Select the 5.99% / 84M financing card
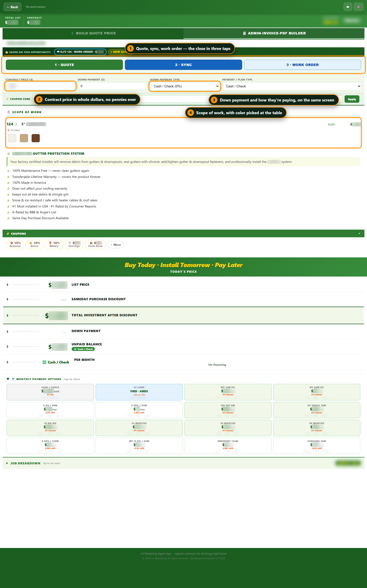Screen dimensions: 367x588 click(x=139, y=410)
